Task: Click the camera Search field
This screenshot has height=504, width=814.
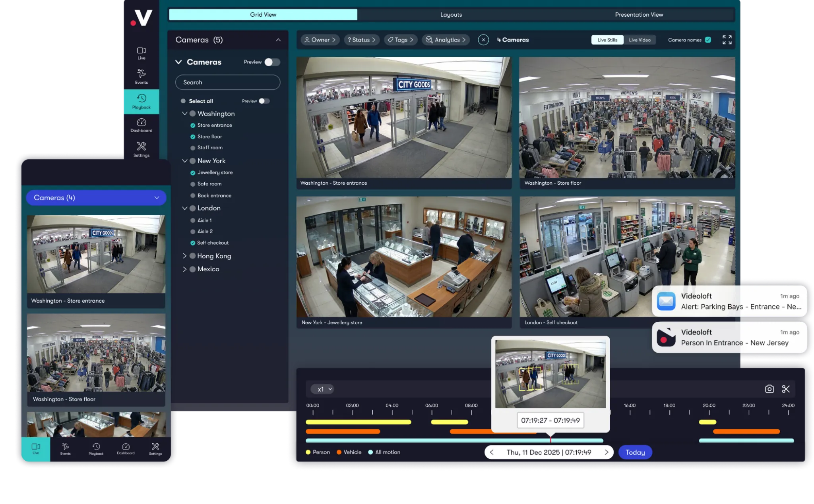Action: (x=227, y=82)
